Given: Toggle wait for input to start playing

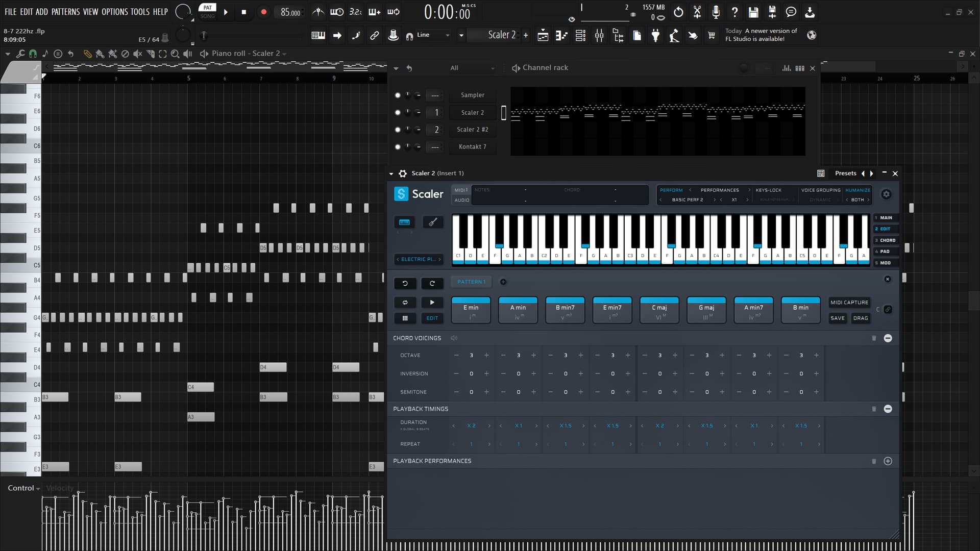Looking at the screenshot, I should tap(337, 12).
